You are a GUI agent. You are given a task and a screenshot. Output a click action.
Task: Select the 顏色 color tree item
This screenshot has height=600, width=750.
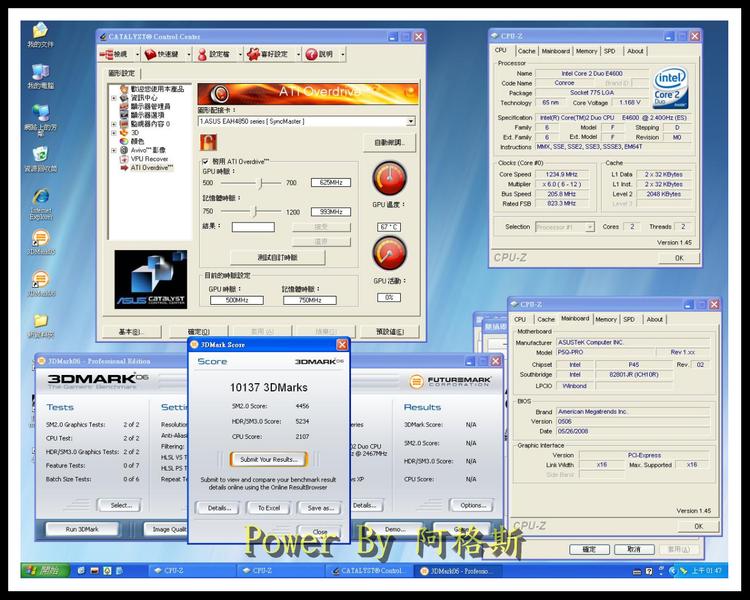(137, 141)
